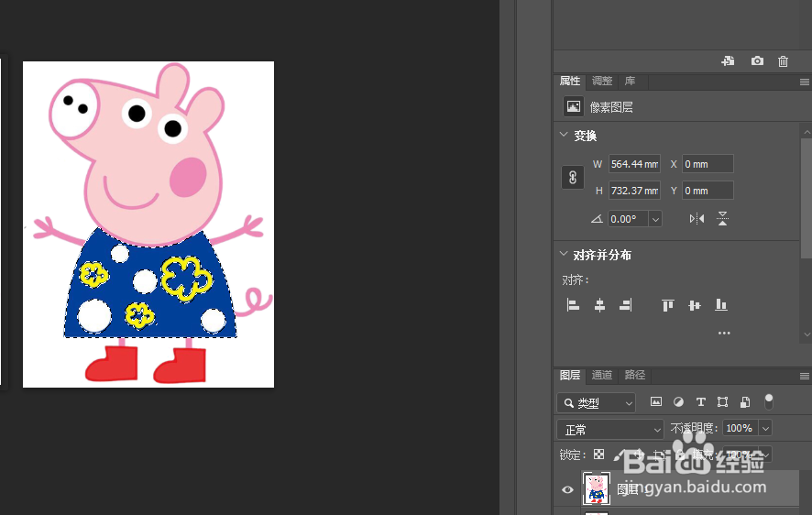Click the flip vertical icon
Image resolution: width=812 pixels, height=515 pixels.
pos(722,219)
